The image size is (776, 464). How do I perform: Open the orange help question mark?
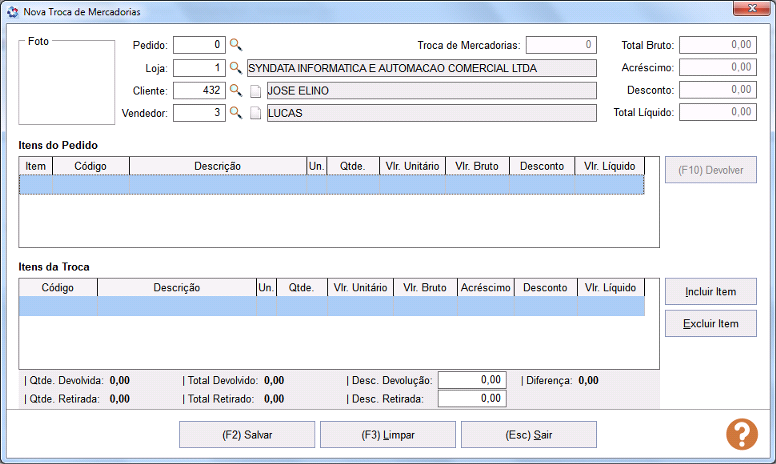click(741, 434)
